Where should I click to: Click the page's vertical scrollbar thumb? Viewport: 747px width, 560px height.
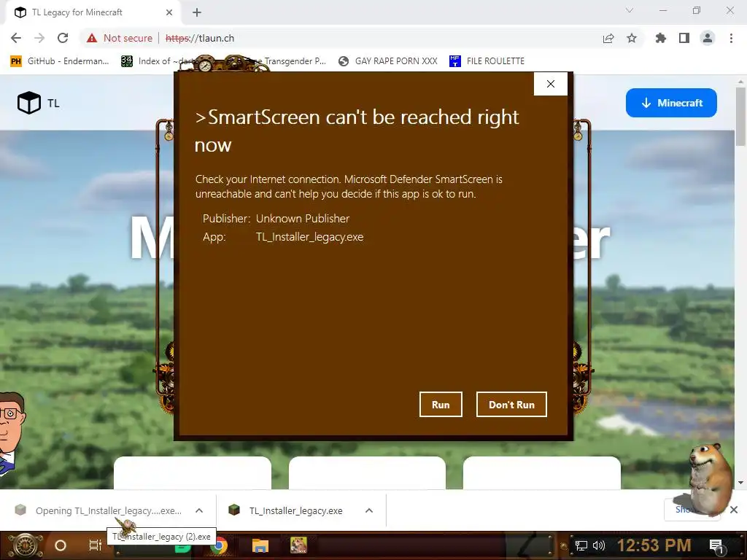[x=740, y=116]
